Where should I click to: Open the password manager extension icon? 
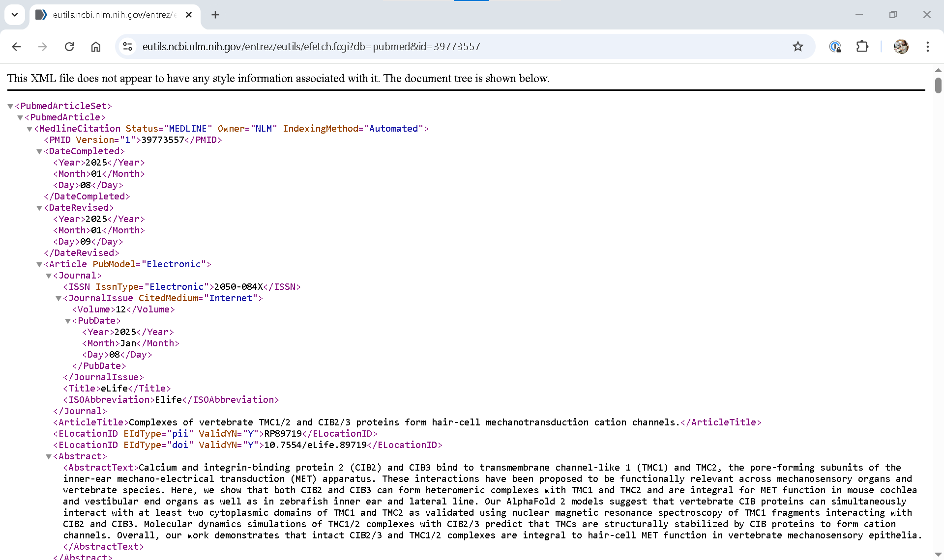[x=835, y=47]
